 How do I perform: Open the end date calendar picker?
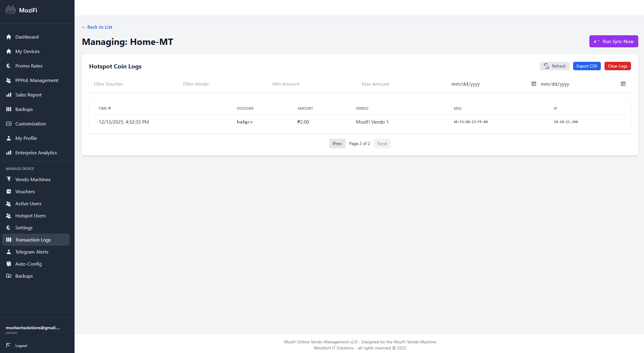pos(623,84)
